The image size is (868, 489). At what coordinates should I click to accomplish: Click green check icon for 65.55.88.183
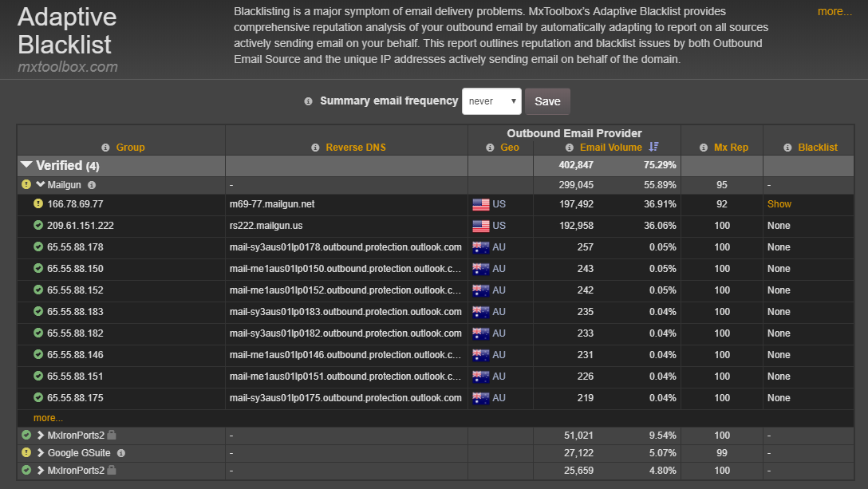click(x=38, y=311)
